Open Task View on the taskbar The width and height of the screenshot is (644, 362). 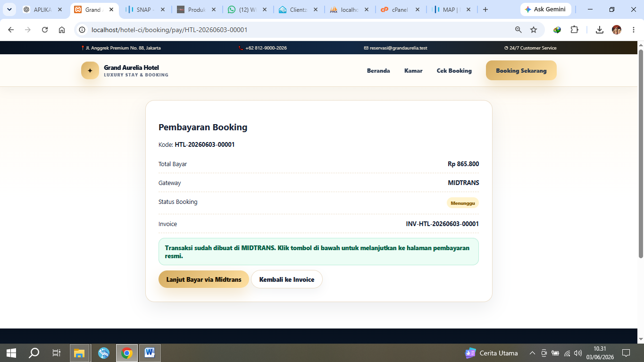point(56,353)
